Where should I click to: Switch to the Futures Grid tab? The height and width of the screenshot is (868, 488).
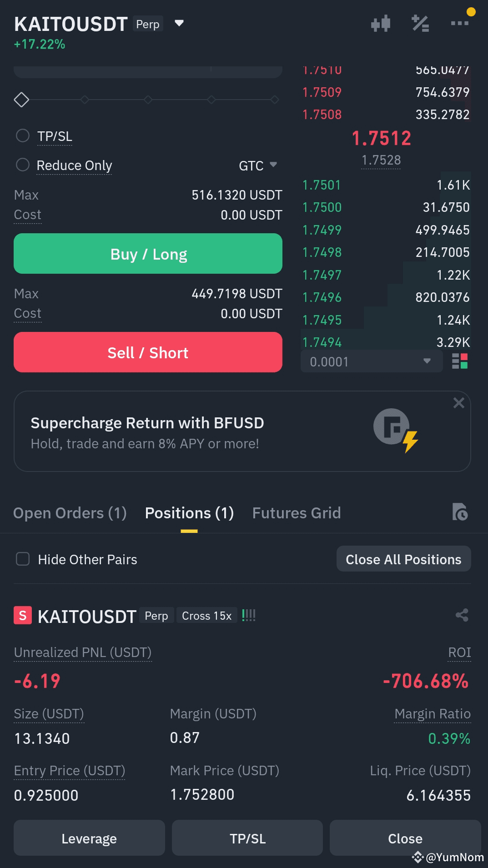(x=297, y=513)
